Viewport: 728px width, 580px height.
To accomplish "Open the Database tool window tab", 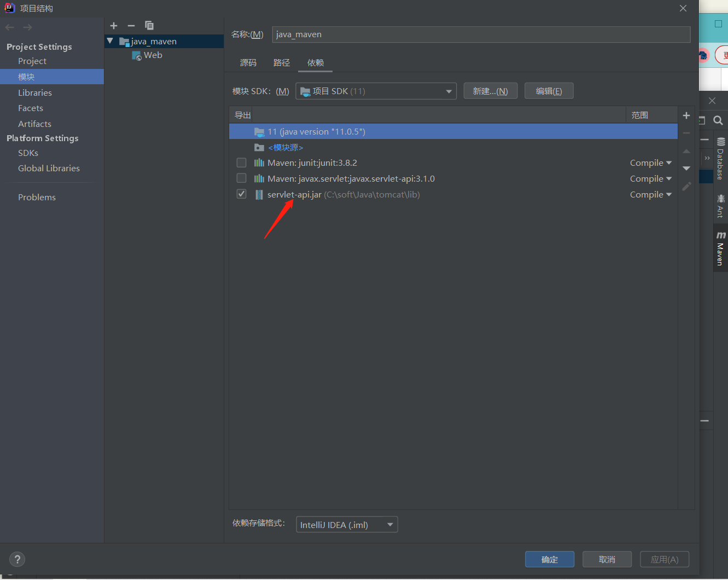I will point(720,158).
